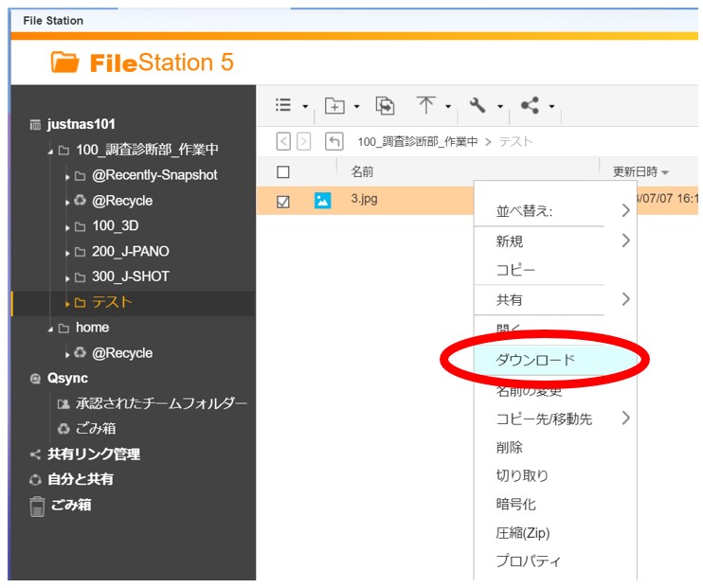Image resolution: width=703 pixels, height=588 pixels.
Task: Uncheck the 3.jpg row checkbox
Action: pyautogui.click(x=283, y=202)
